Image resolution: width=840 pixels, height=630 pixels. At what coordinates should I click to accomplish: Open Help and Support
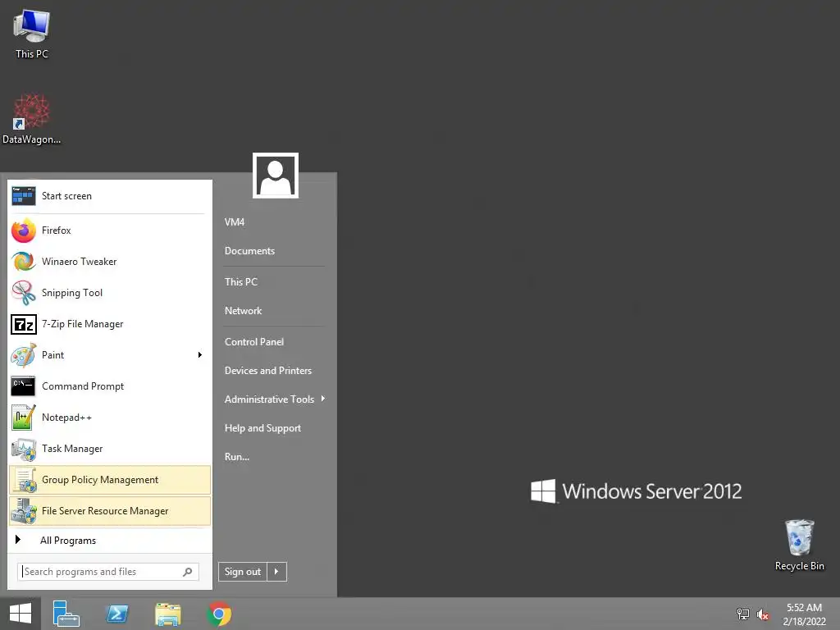(x=262, y=428)
